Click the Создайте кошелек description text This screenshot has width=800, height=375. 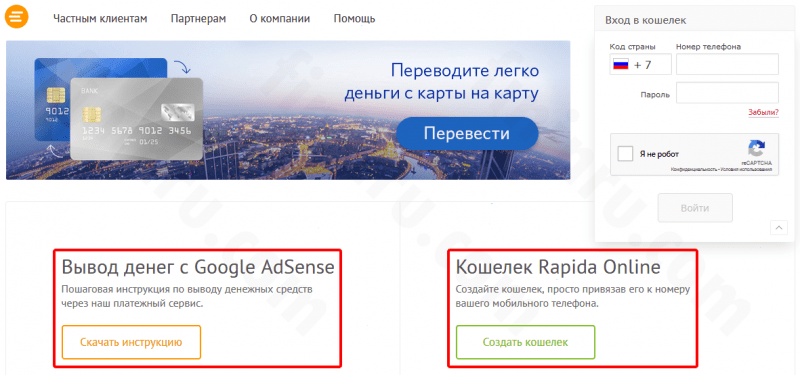click(572, 296)
